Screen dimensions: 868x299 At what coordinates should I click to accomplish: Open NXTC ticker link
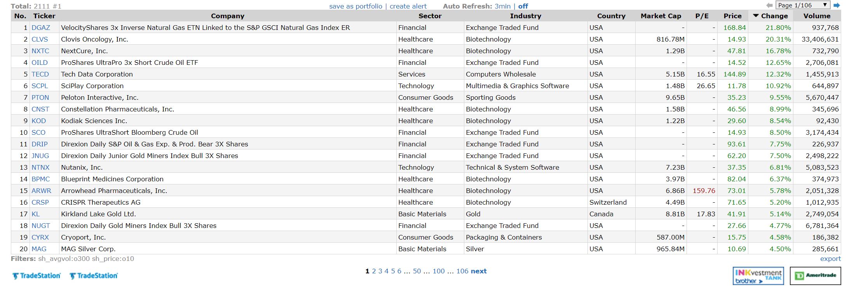[x=40, y=51]
